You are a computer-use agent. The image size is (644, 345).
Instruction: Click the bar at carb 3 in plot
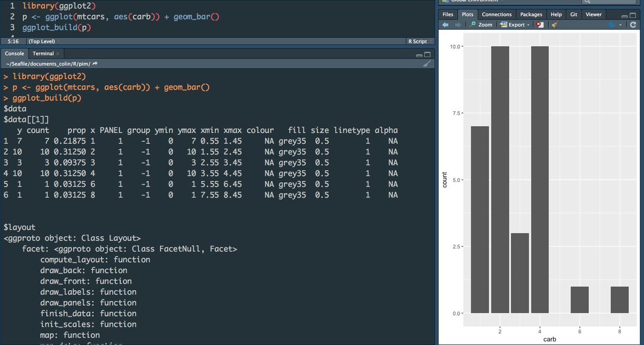[520, 273]
